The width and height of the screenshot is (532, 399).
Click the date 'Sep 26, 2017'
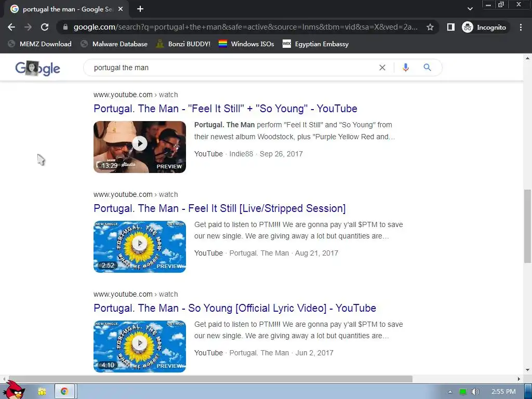pos(281,154)
